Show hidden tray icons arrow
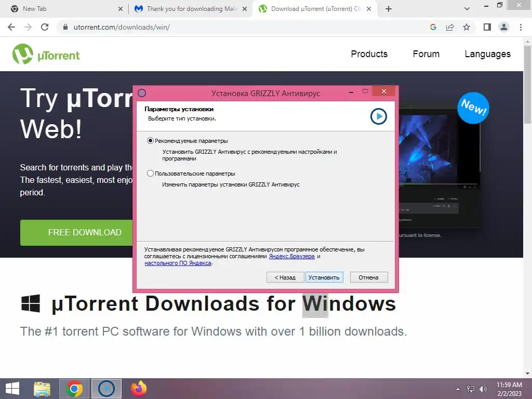 458,389
